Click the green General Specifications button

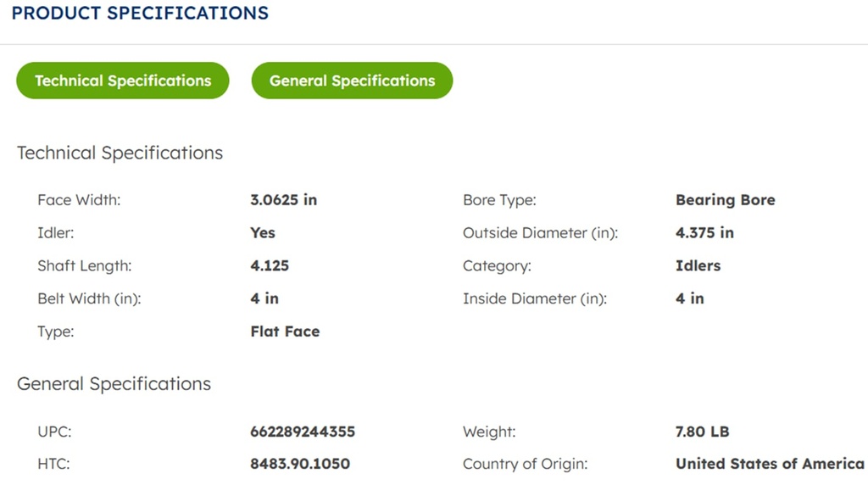pos(352,81)
